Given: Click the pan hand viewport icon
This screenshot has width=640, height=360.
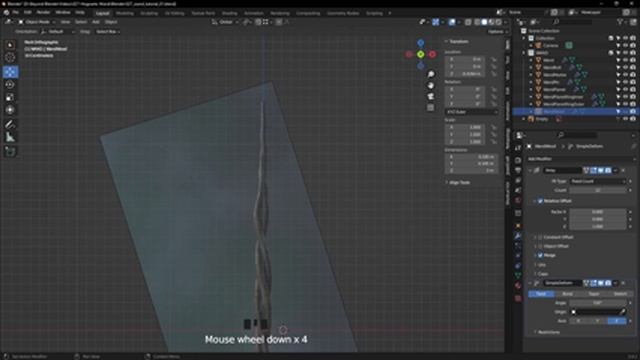Looking at the screenshot, I should click(x=431, y=85).
